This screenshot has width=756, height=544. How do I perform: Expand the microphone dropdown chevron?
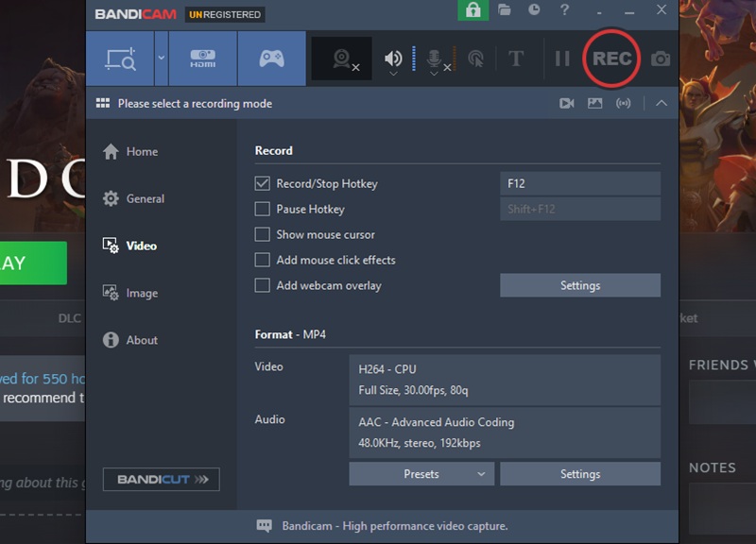(x=434, y=74)
